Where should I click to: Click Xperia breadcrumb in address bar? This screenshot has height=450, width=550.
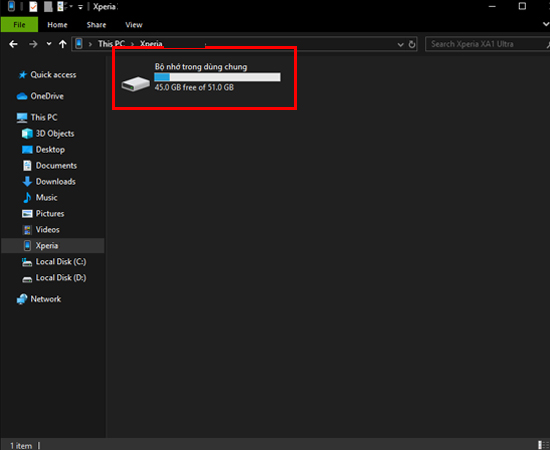151,44
